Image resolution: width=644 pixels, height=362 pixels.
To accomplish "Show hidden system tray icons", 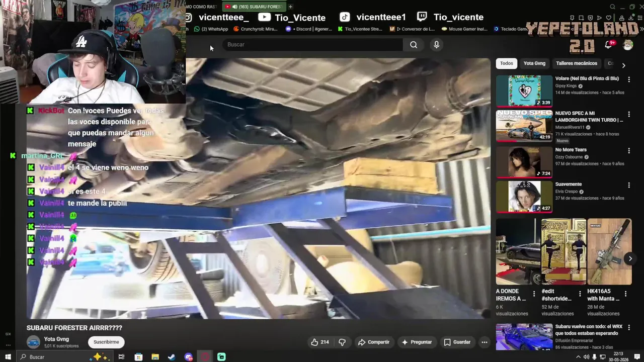I will [x=578, y=357].
